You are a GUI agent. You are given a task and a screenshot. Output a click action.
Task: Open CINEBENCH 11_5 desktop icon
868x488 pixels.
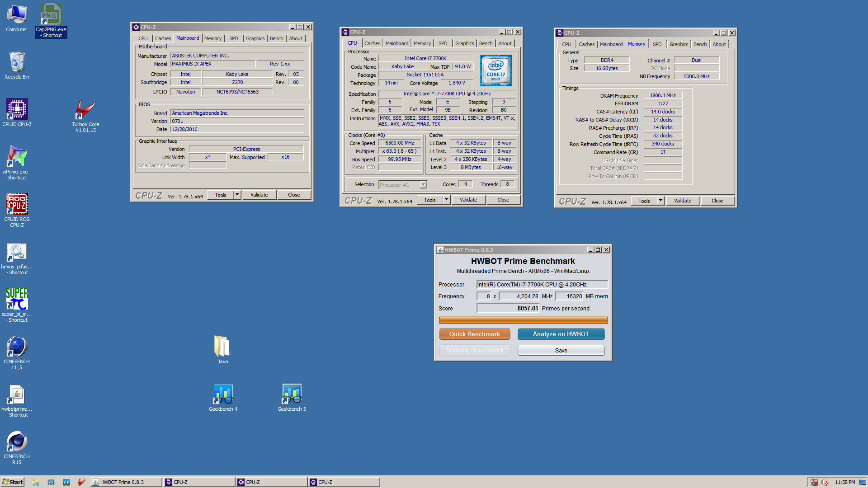click(x=17, y=353)
